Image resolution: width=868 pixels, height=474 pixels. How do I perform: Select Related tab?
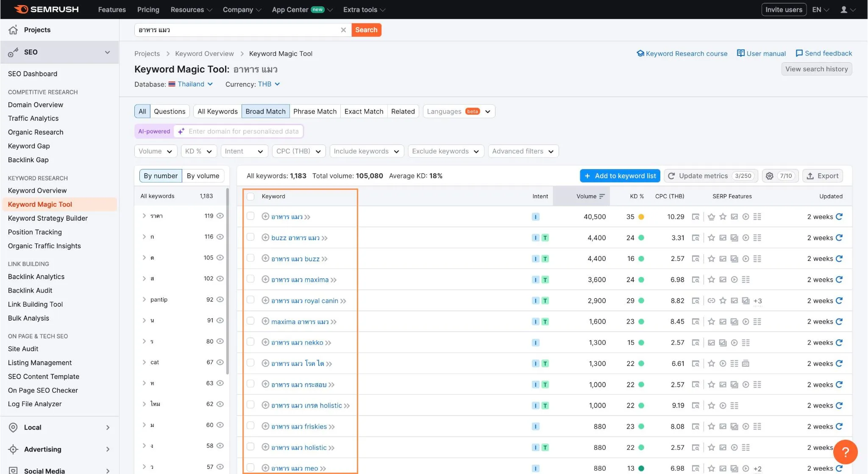(x=403, y=111)
